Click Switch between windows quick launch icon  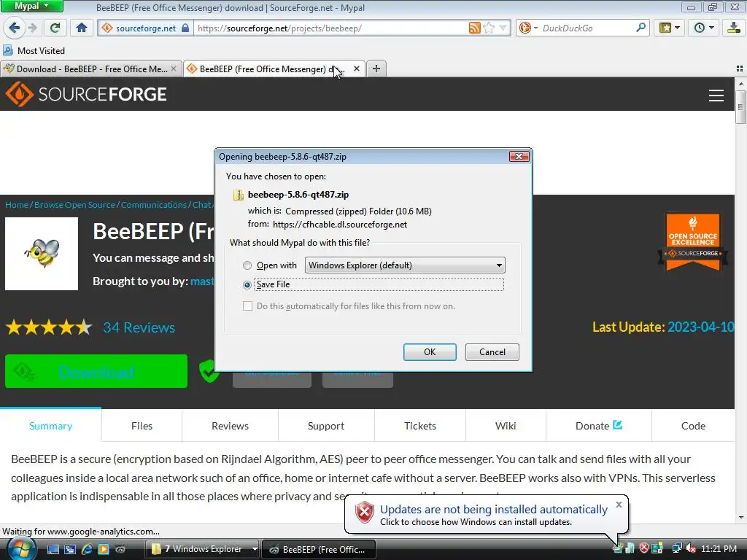70,549
